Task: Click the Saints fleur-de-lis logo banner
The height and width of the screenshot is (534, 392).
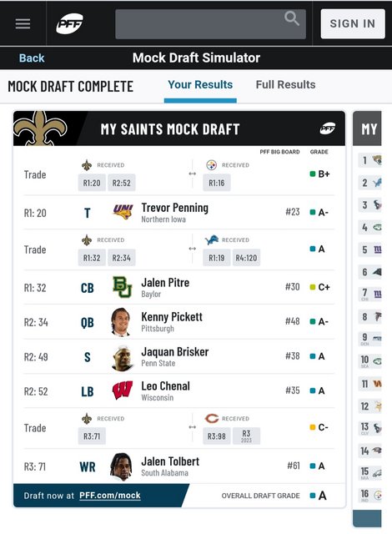Action: (x=40, y=128)
